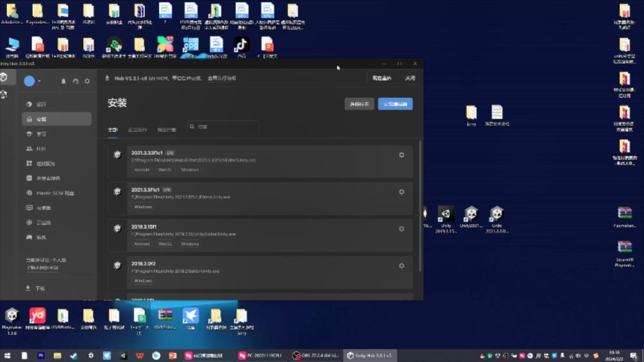Click the taskbar clock showing the date
Viewport: 644px width, 362px height.
(614, 356)
